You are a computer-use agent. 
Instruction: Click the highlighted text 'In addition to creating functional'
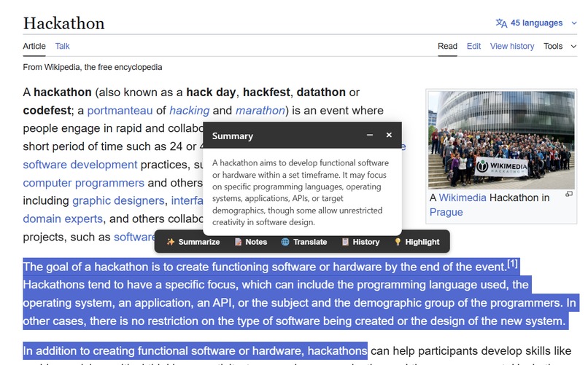pos(107,350)
